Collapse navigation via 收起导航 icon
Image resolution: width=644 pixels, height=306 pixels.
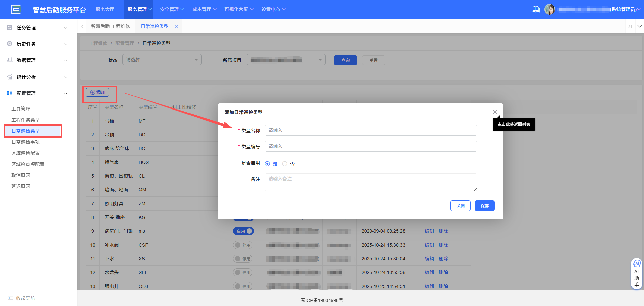tap(11, 298)
